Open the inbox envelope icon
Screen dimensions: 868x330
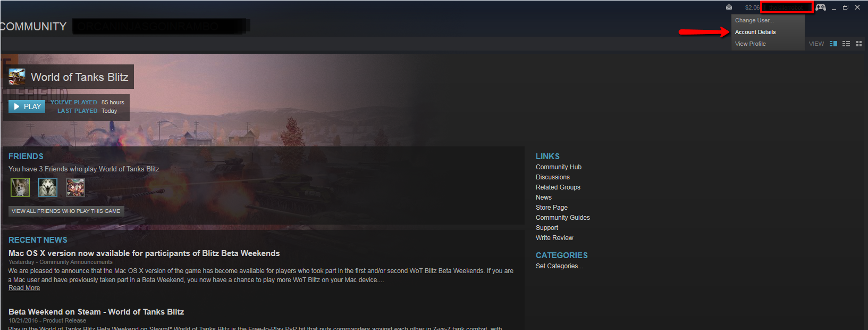tap(729, 7)
